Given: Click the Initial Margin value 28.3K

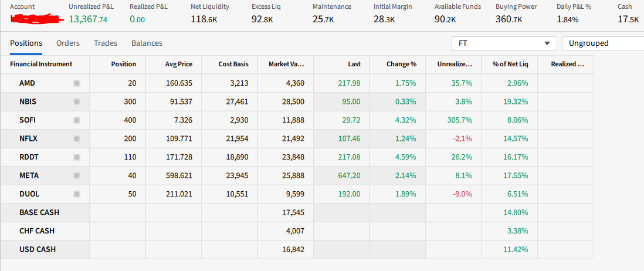Looking at the screenshot, I should (x=384, y=19).
